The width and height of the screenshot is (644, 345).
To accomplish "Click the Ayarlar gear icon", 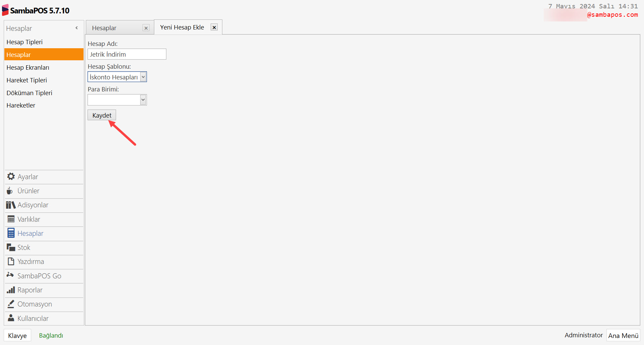I will coord(11,177).
